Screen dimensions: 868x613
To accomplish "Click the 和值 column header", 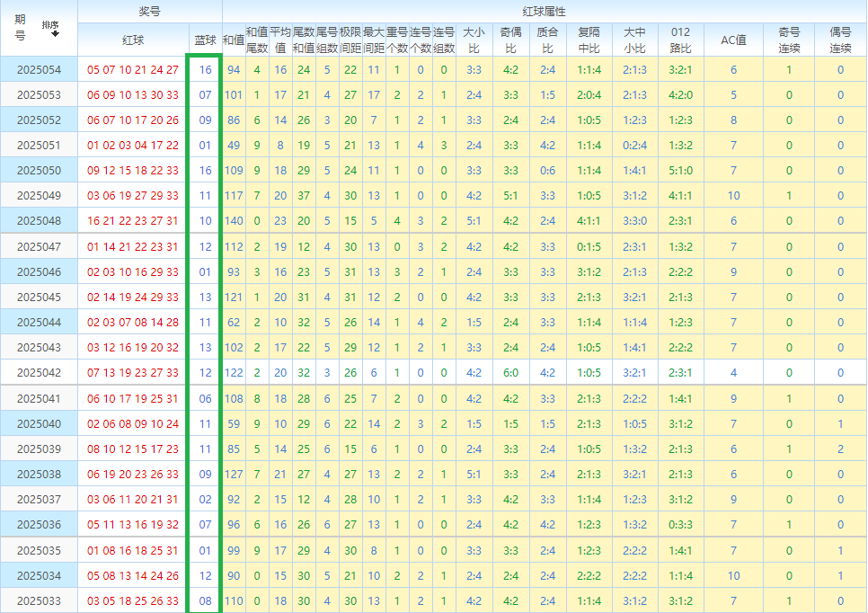I will point(233,40).
